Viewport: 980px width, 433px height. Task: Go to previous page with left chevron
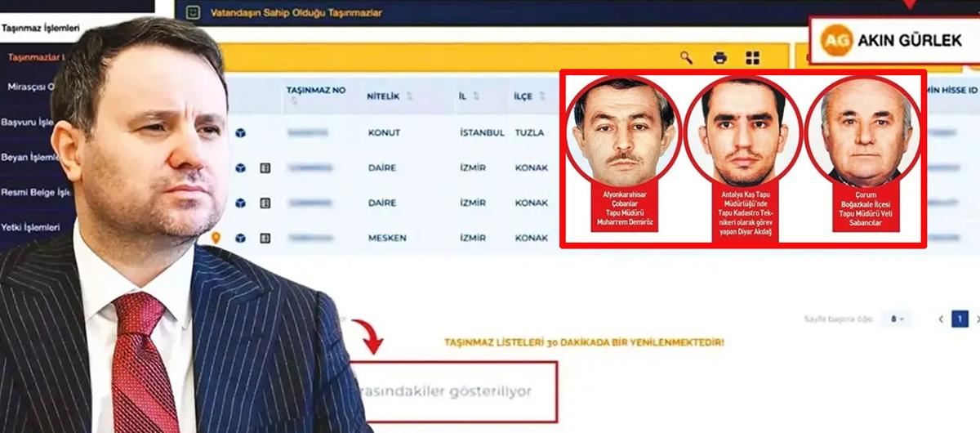[941, 319]
